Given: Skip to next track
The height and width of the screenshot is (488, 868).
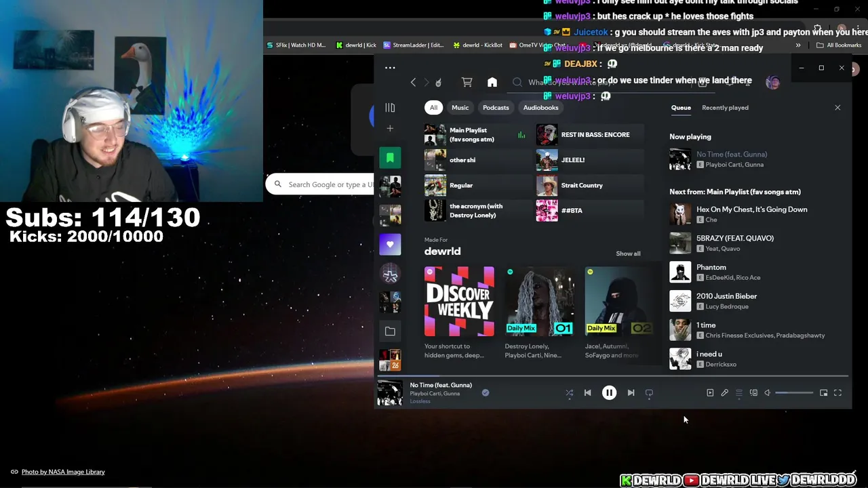Looking at the screenshot, I should coord(631,392).
